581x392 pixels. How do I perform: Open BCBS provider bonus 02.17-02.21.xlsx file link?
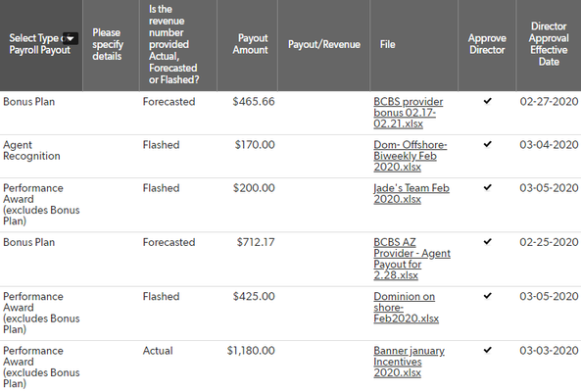click(x=408, y=113)
